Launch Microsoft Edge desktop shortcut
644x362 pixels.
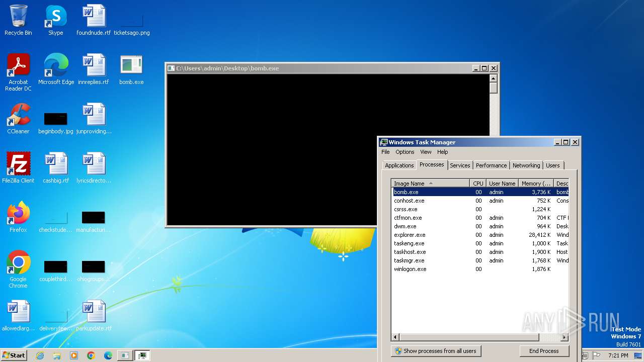point(56,69)
